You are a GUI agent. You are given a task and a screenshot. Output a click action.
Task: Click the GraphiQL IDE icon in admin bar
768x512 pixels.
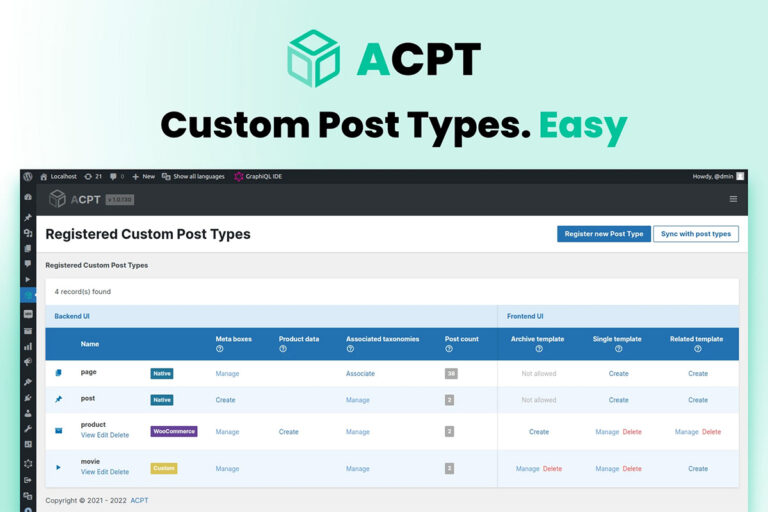pos(239,176)
